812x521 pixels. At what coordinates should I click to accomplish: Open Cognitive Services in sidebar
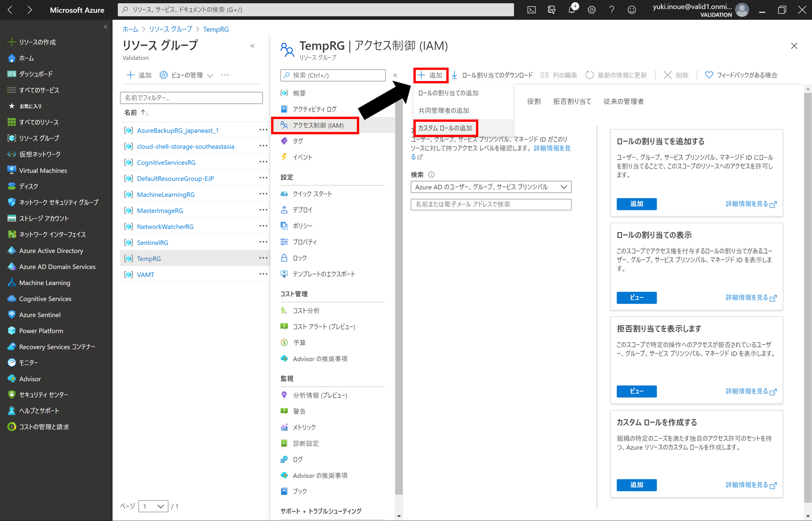[x=45, y=299]
